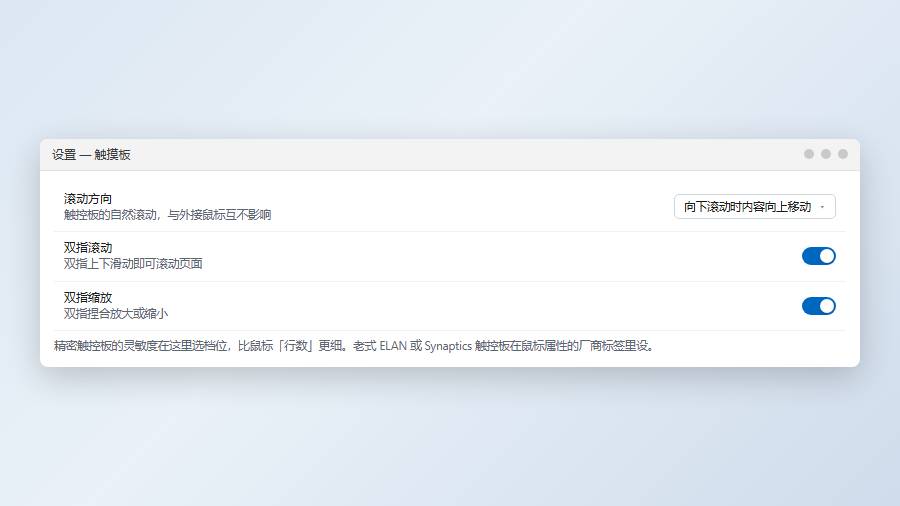The height and width of the screenshot is (506, 900).
Task: Click the 双指滚动 label
Action: [x=88, y=248]
